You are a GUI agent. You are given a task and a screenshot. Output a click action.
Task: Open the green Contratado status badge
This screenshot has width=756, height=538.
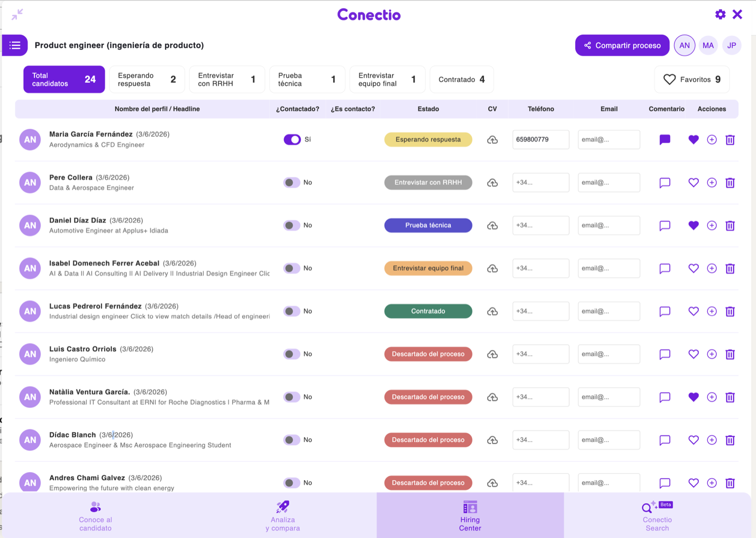428,311
